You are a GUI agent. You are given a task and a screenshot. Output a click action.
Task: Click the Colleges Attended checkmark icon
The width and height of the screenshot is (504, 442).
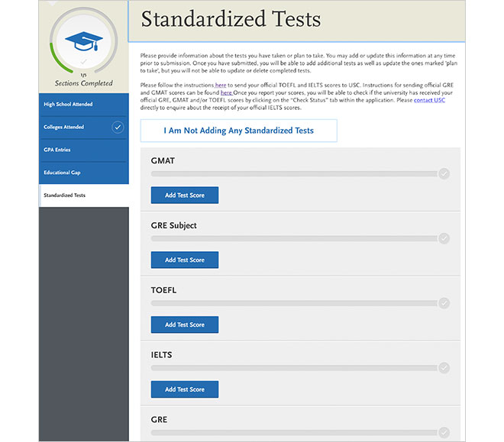tap(118, 127)
